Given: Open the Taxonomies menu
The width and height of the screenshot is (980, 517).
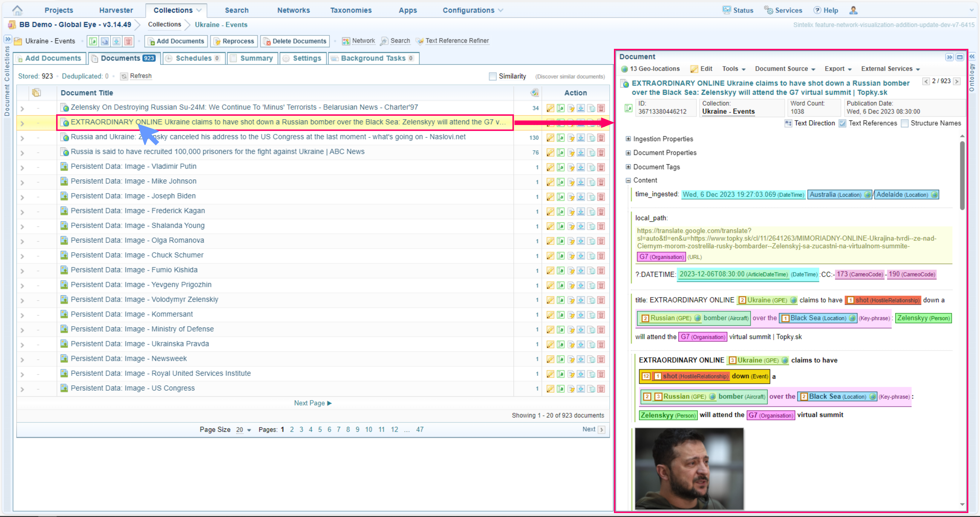Looking at the screenshot, I should pyautogui.click(x=351, y=10).
